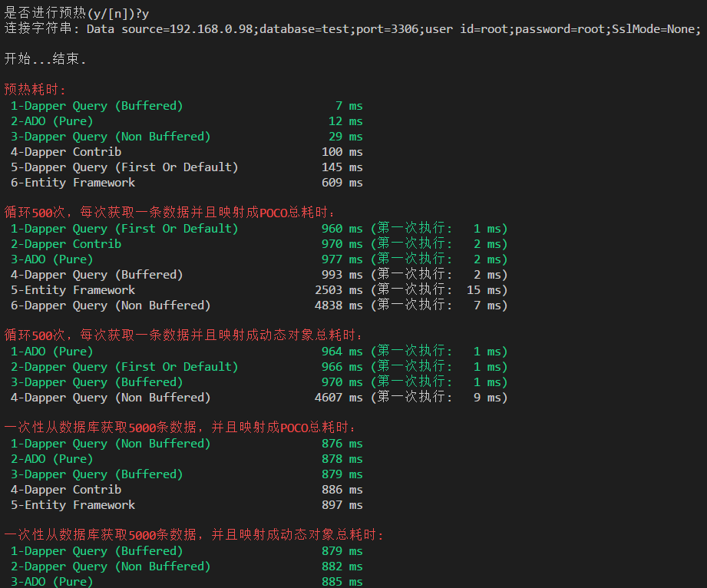Click '3-Dapper Query (Buffered)' row with 879 ms
Screen dimensions: 707x588
[x=187, y=474]
